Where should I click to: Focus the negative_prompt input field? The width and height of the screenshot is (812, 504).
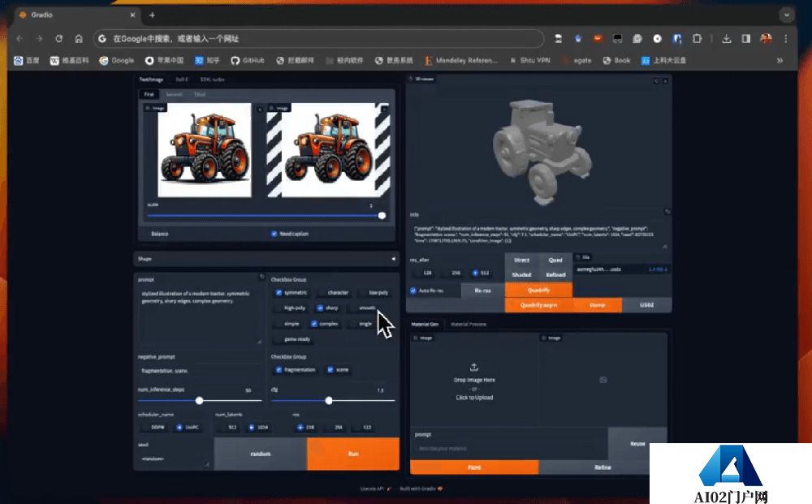pos(200,371)
